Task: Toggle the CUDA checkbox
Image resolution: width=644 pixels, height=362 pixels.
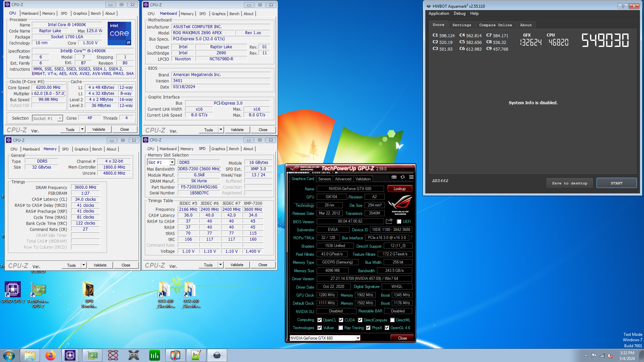Action: 341,320
